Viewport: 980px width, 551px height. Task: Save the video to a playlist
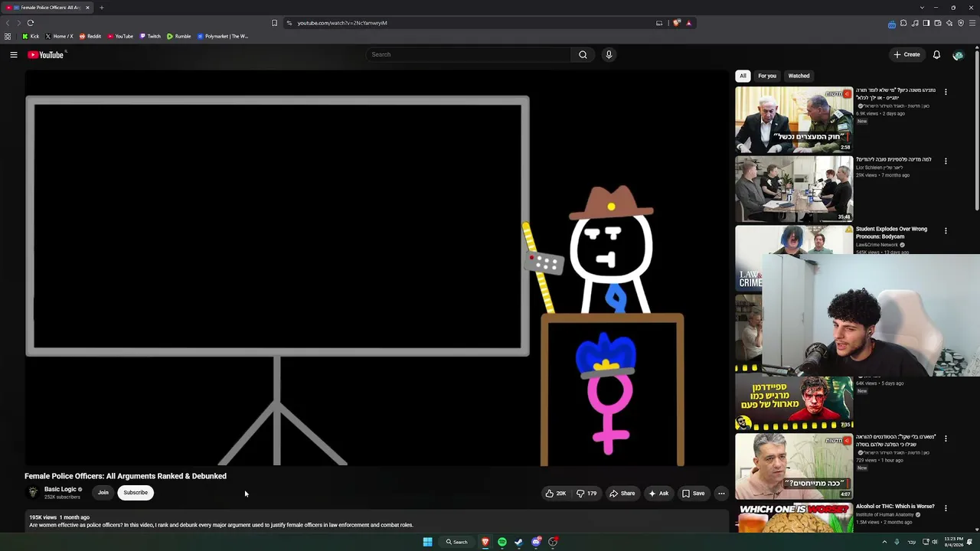click(x=694, y=494)
